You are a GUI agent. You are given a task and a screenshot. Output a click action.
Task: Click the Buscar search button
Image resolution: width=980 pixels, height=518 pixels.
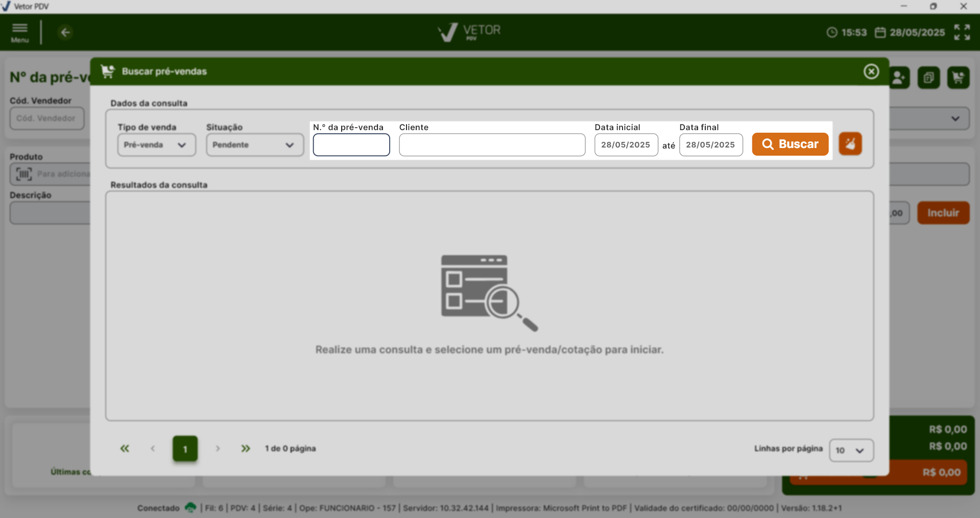(x=790, y=144)
